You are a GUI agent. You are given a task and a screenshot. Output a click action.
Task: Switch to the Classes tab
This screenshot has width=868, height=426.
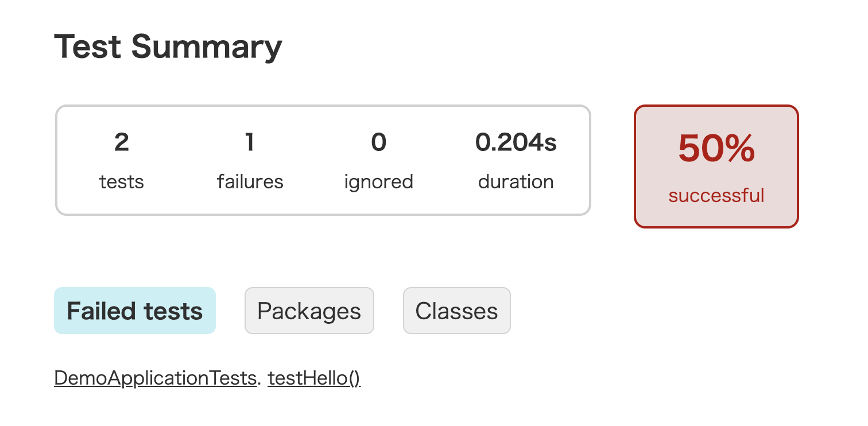point(456,311)
